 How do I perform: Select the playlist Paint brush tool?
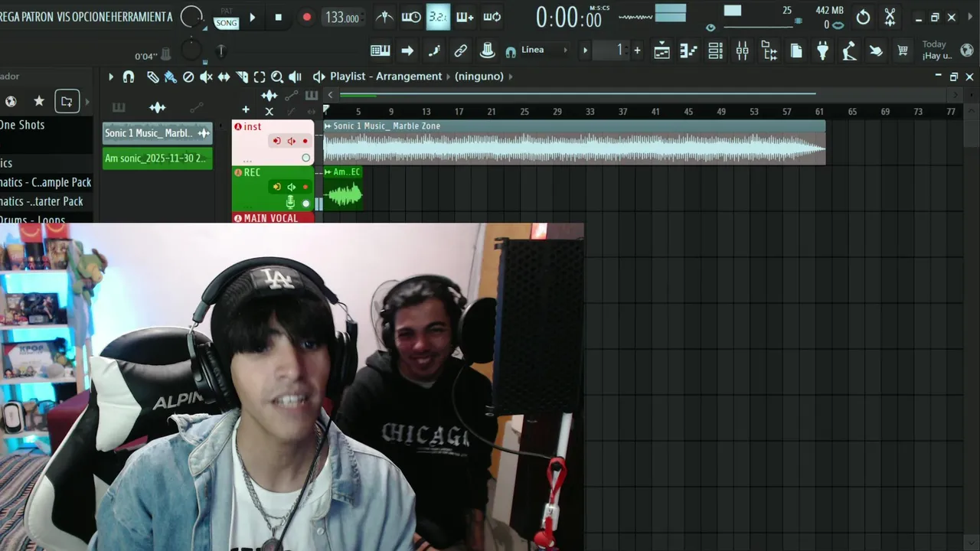pyautogui.click(x=170, y=77)
